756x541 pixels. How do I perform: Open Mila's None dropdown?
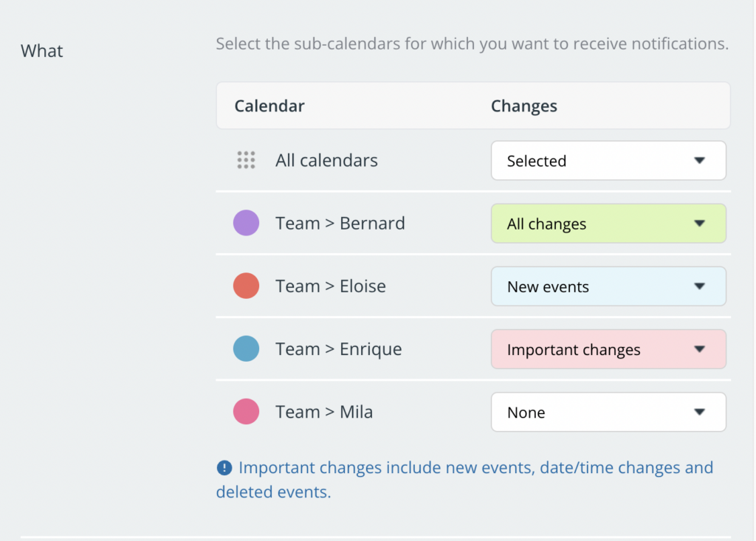608,412
